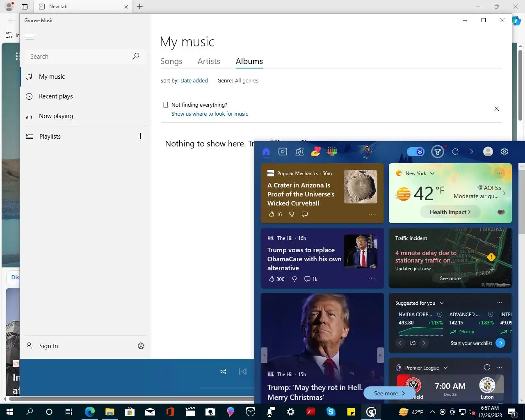
Task: Open the 1k comments on ObamaCare article
Action: 311,279
